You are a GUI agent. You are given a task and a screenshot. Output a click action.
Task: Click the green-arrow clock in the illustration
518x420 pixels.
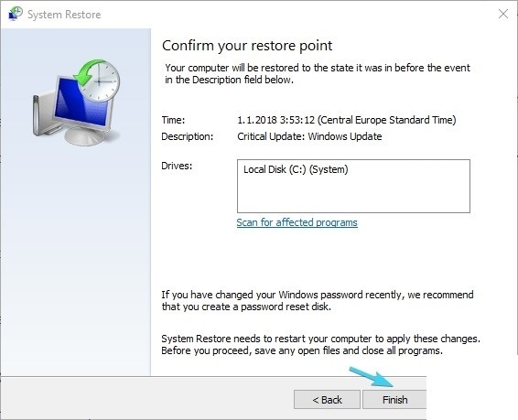[97, 80]
